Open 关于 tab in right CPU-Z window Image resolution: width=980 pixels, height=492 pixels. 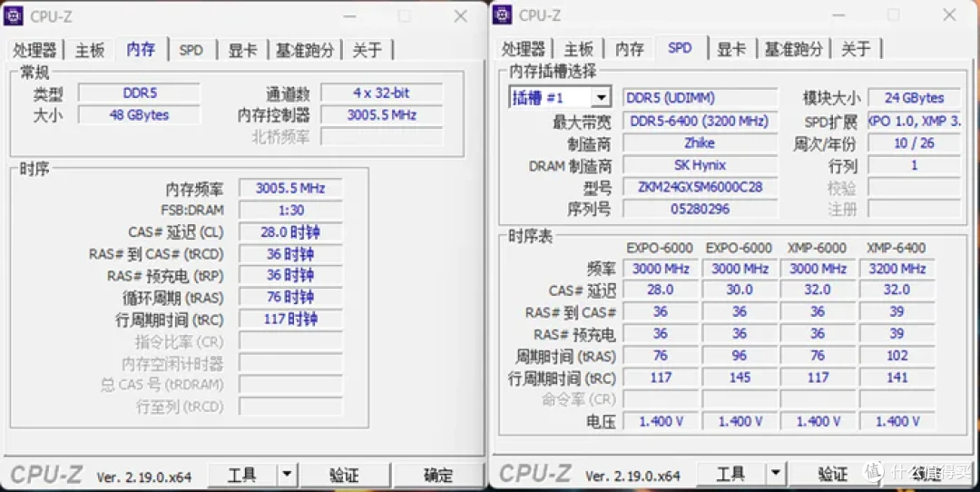[x=857, y=49]
